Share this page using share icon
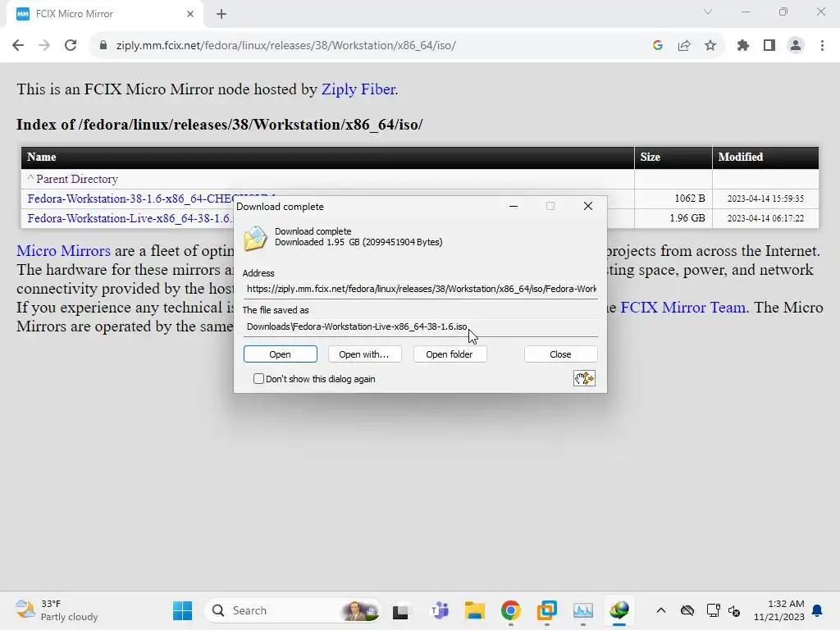The height and width of the screenshot is (630, 840). [x=684, y=46]
